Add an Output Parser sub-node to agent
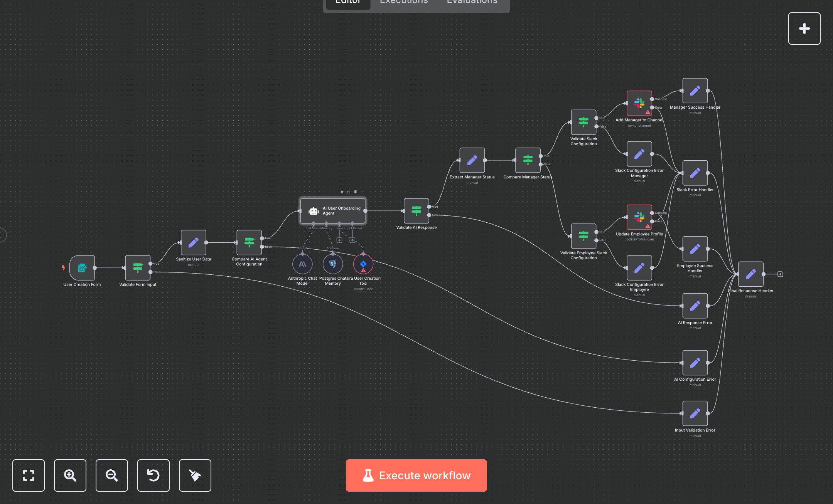The image size is (833, 504). point(352,240)
